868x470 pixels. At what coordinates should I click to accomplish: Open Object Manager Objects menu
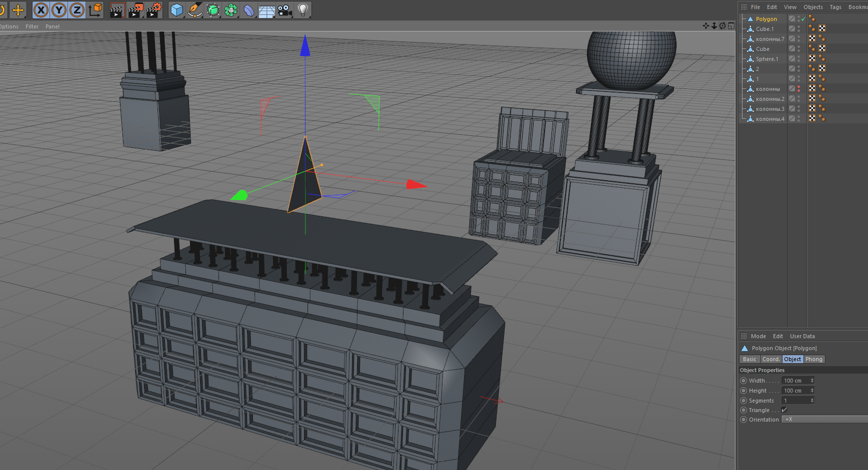(813, 7)
